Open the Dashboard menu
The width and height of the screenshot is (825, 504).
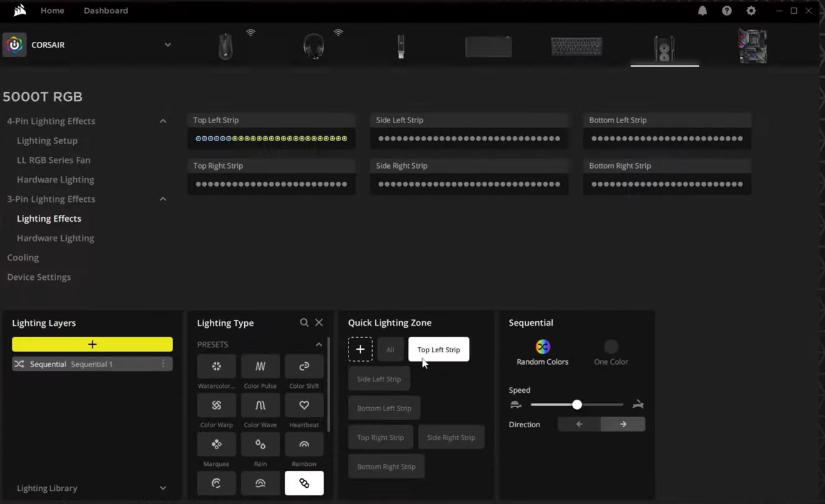(x=106, y=10)
